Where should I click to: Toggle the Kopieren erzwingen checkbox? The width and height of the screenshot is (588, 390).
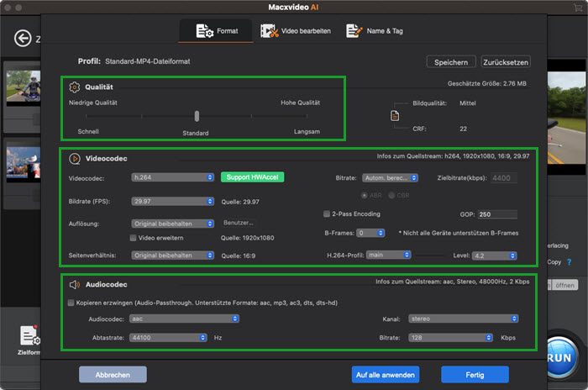[x=71, y=303]
